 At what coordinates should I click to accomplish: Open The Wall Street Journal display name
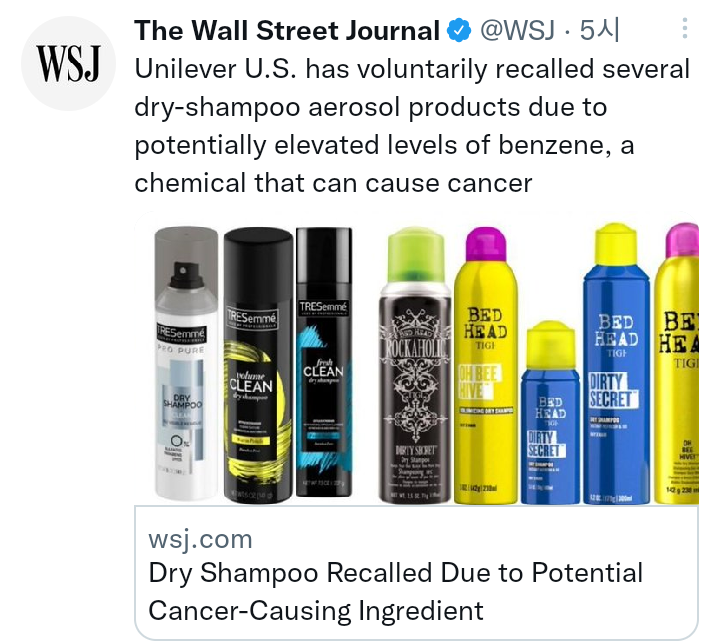point(287,31)
